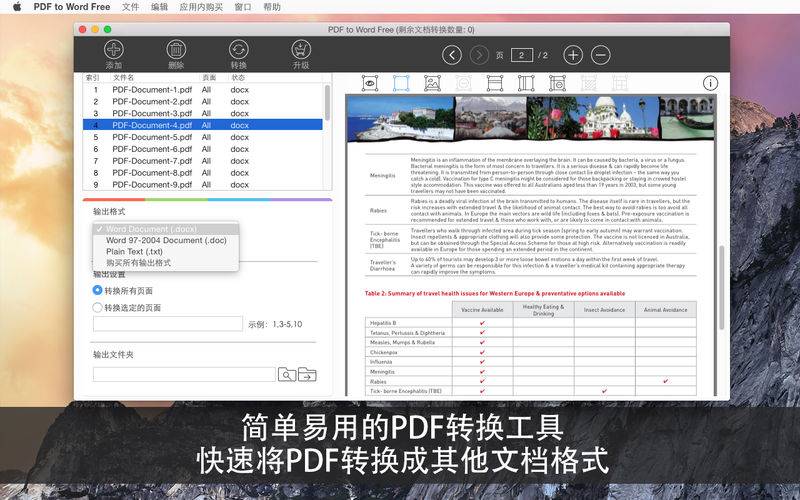Select the blue rectangle selection tool
Viewport: 800px width, 500px height.
pyautogui.click(x=401, y=83)
